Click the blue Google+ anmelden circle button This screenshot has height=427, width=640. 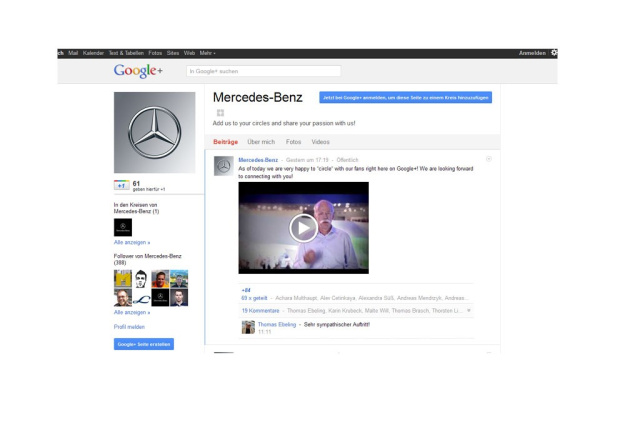(x=405, y=97)
